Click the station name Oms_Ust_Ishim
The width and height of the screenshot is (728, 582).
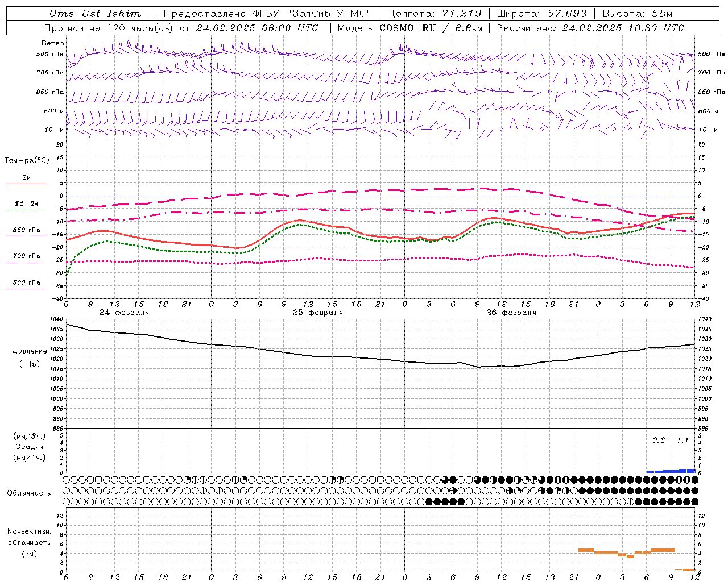[95, 14]
